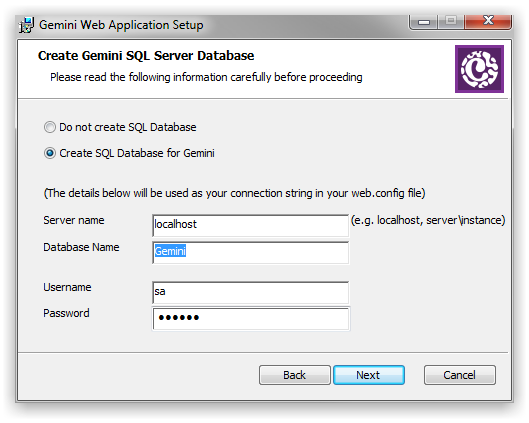Click the server\instance example hint text

click(428, 220)
